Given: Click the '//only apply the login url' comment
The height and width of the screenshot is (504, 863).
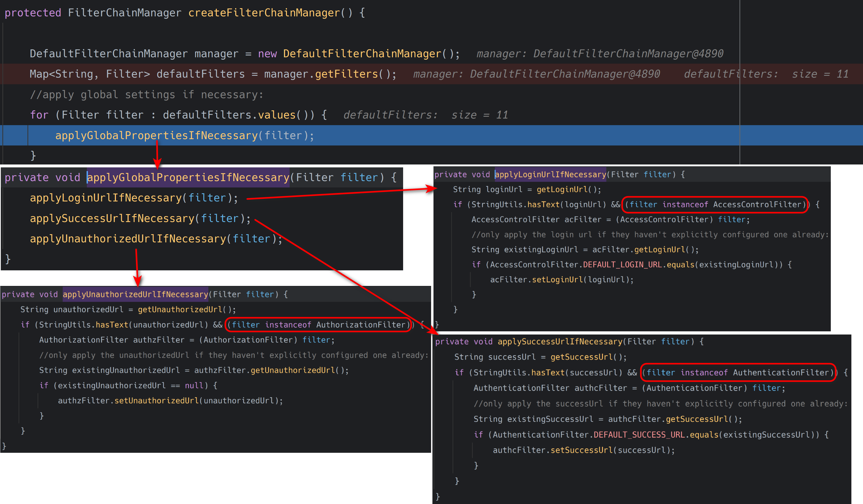Looking at the screenshot, I should tap(650, 234).
